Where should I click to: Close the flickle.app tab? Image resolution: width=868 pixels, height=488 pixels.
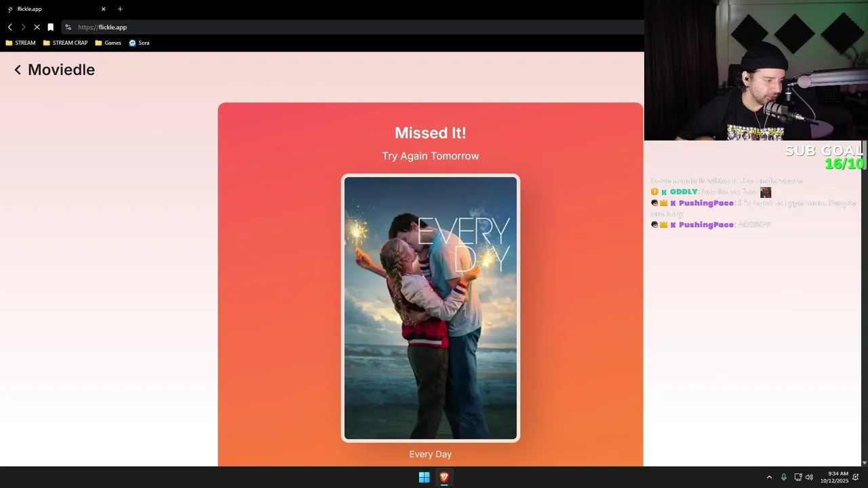103,9
